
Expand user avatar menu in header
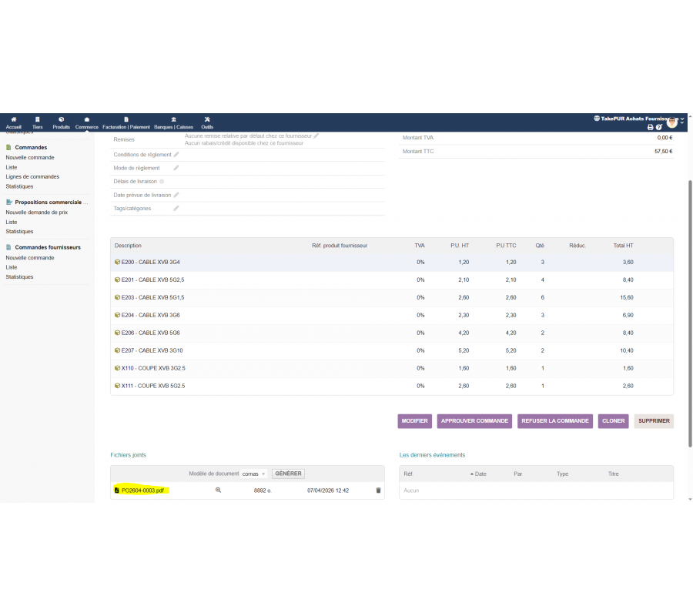pos(674,122)
